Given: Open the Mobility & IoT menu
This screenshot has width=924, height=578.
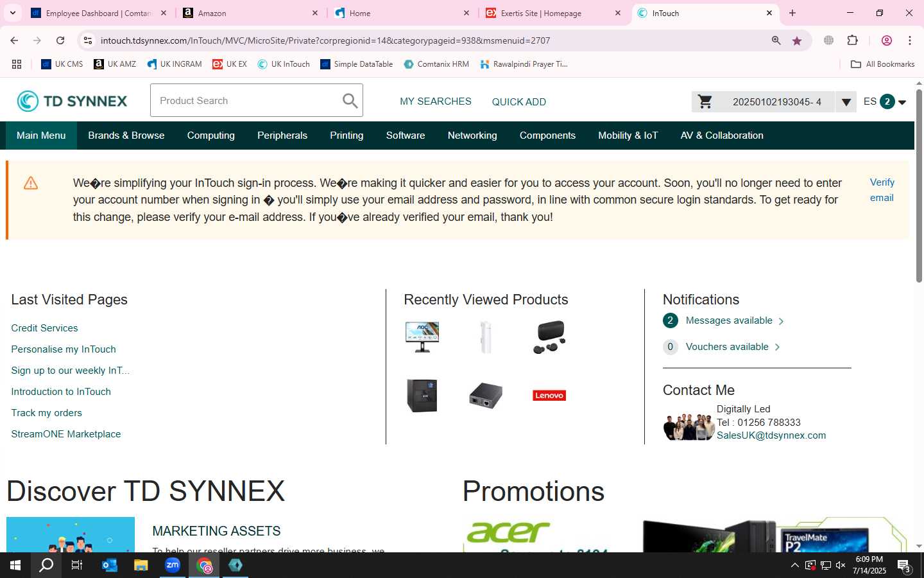Looking at the screenshot, I should (628, 136).
